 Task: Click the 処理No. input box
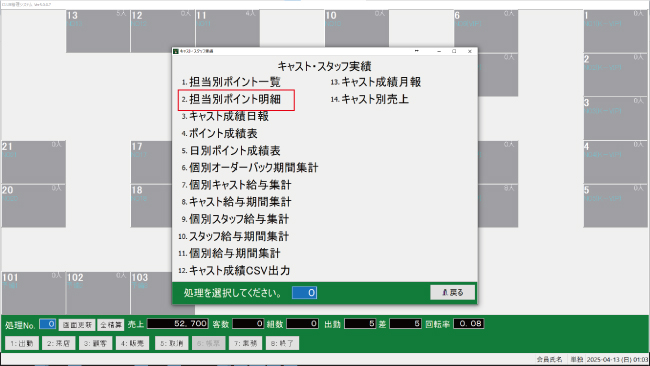48,324
